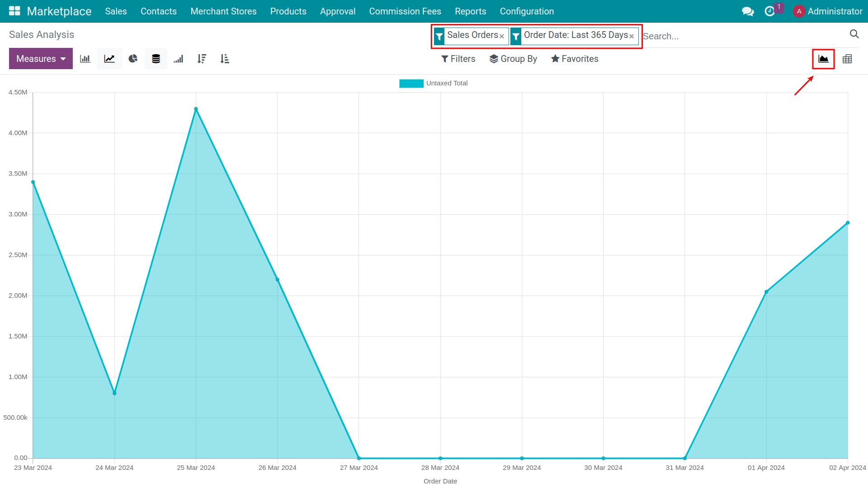Switch to pie chart view

[133, 59]
